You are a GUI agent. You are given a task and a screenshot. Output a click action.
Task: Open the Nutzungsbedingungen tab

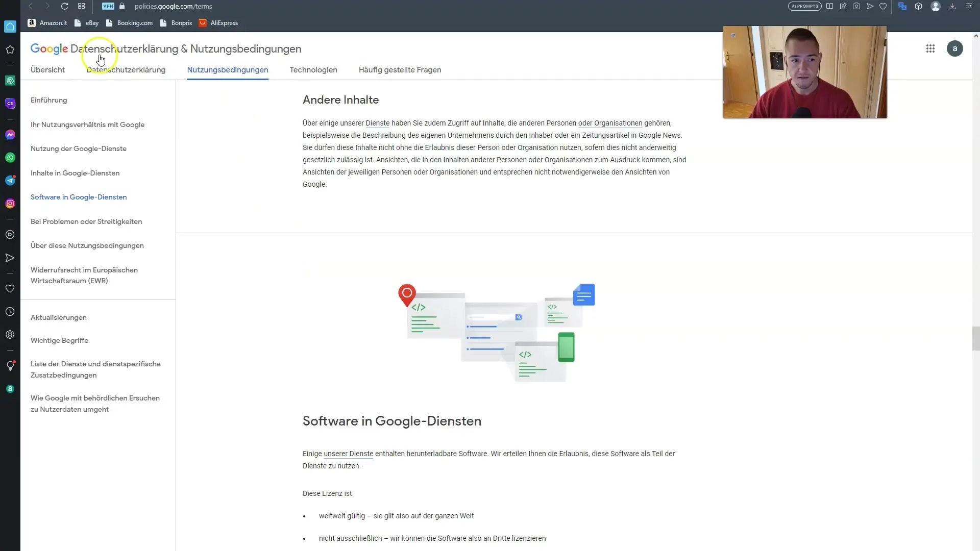[228, 69]
